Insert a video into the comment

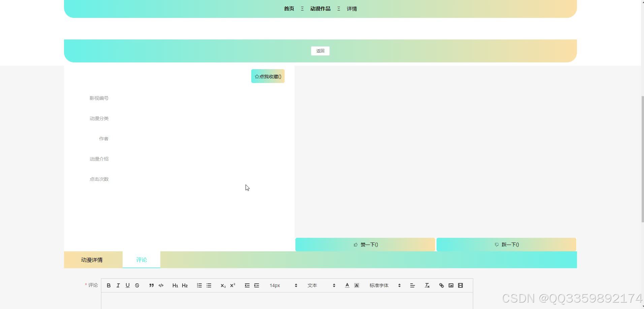(x=460, y=285)
